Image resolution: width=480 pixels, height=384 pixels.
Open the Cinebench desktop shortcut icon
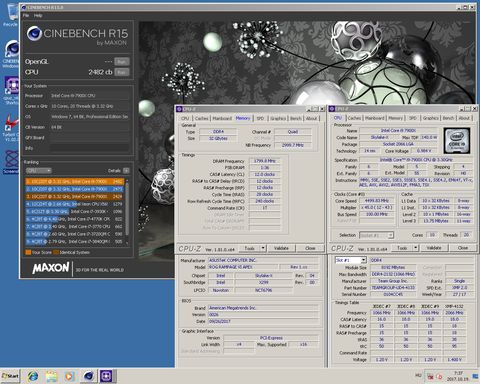11,50
